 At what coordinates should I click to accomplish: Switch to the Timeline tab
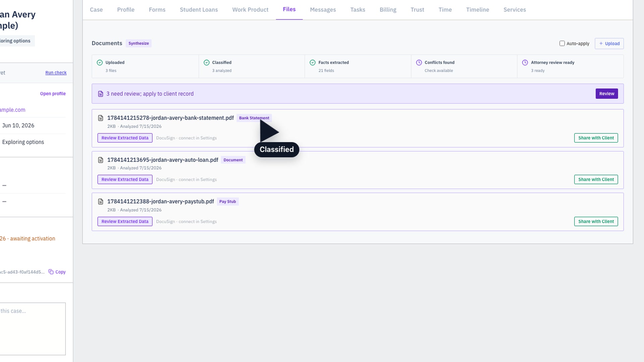point(478,10)
